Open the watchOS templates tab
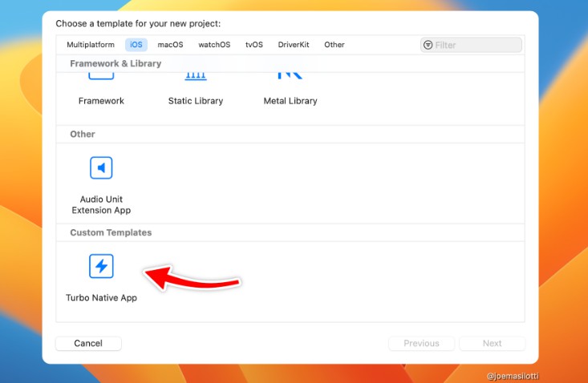 point(214,45)
